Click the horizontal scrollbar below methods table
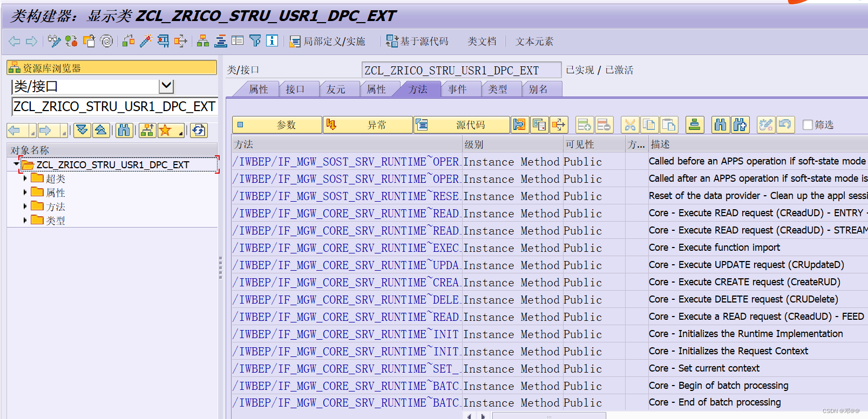 (548, 416)
